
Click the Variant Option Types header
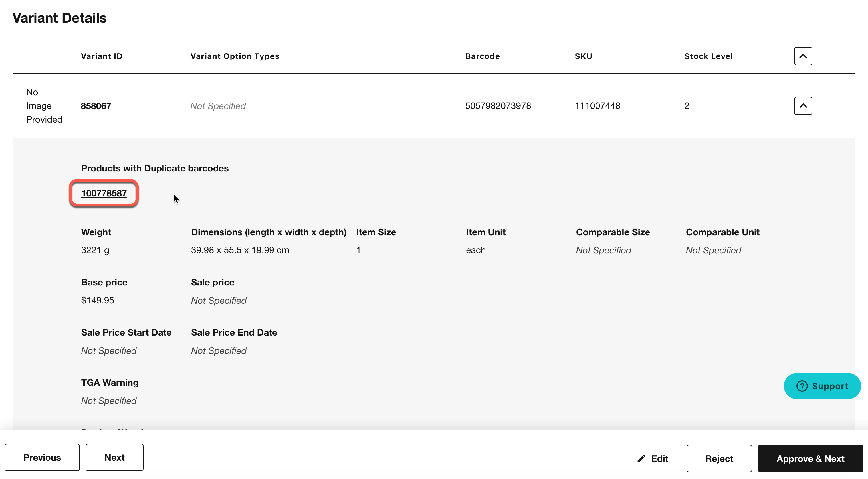pos(235,56)
